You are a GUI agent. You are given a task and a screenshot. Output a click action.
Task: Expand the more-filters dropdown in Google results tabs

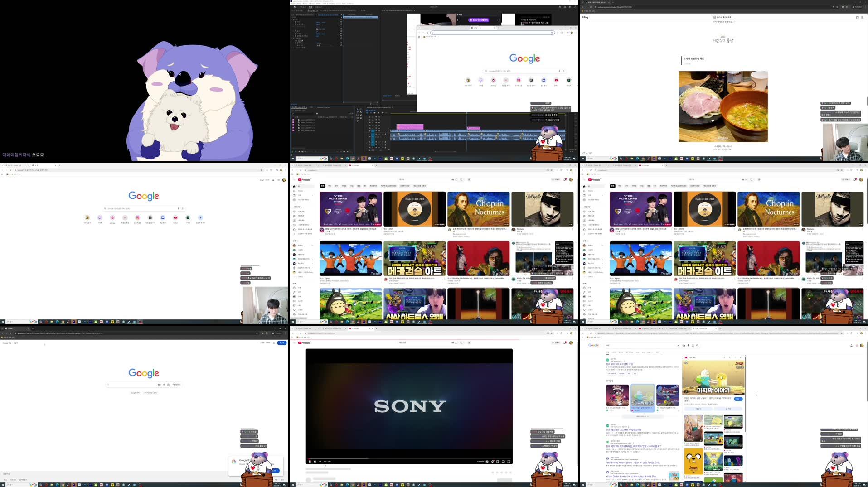[650, 352]
